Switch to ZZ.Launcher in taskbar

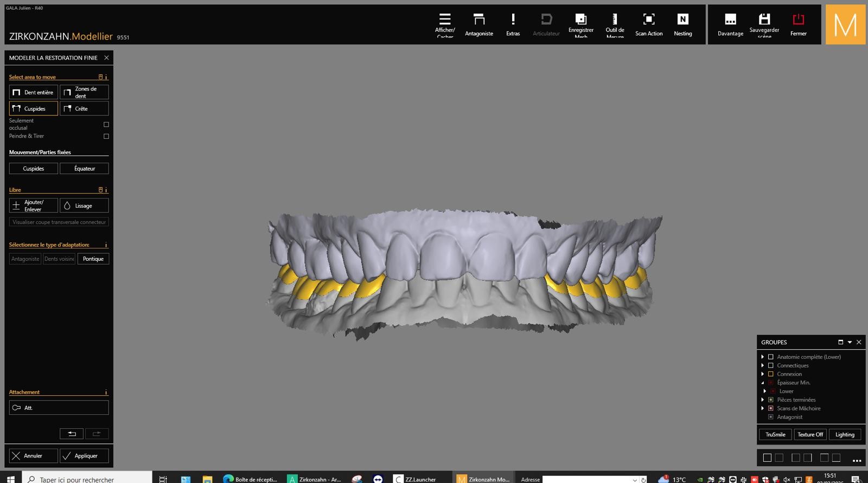pyautogui.click(x=415, y=479)
